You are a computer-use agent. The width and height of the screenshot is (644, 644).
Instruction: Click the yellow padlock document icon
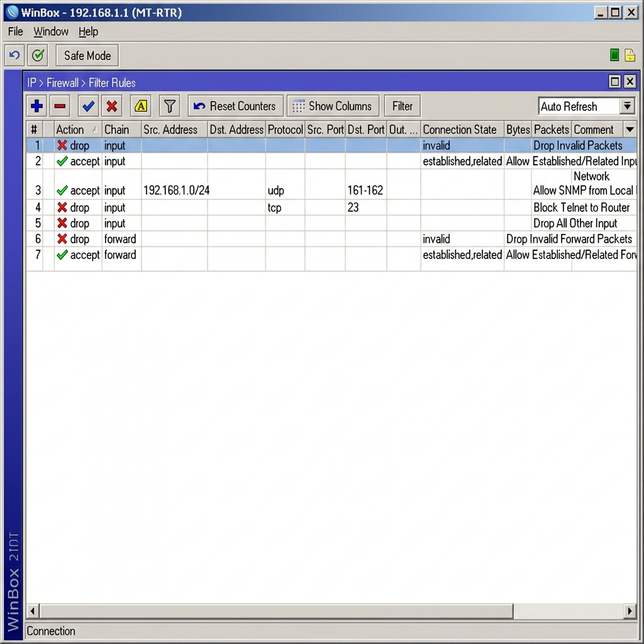tap(630, 55)
